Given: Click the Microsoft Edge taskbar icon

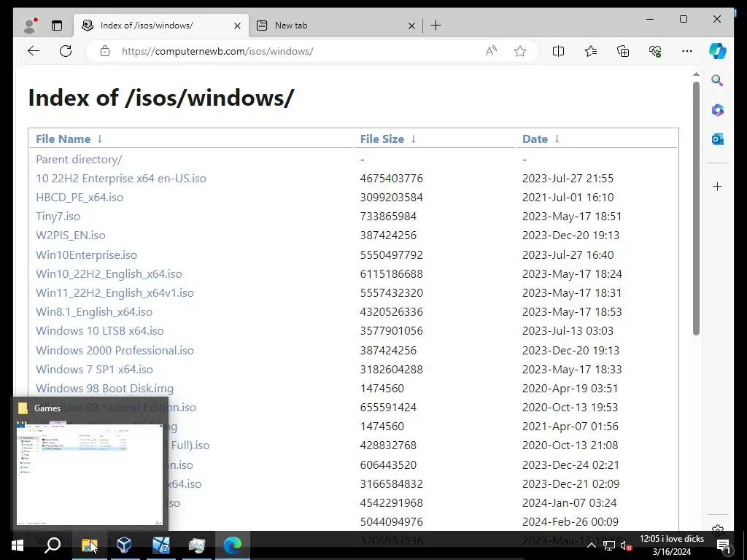Looking at the screenshot, I should [233, 545].
